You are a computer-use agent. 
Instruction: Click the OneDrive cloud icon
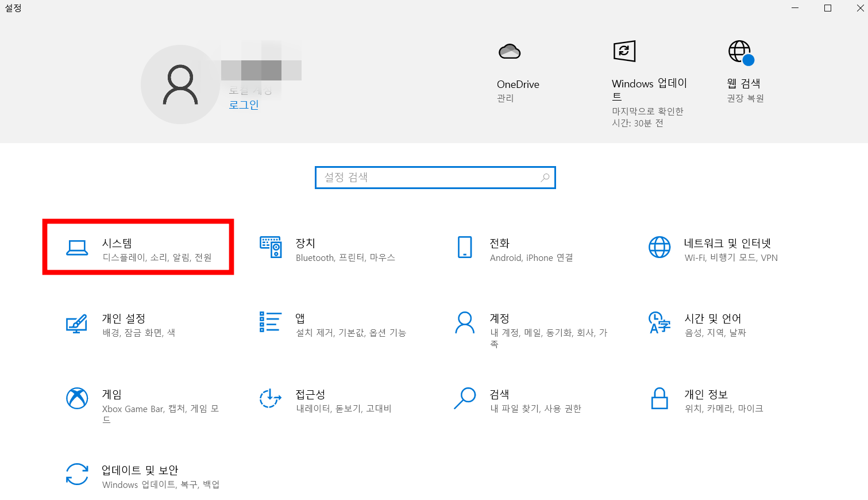pyautogui.click(x=510, y=52)
